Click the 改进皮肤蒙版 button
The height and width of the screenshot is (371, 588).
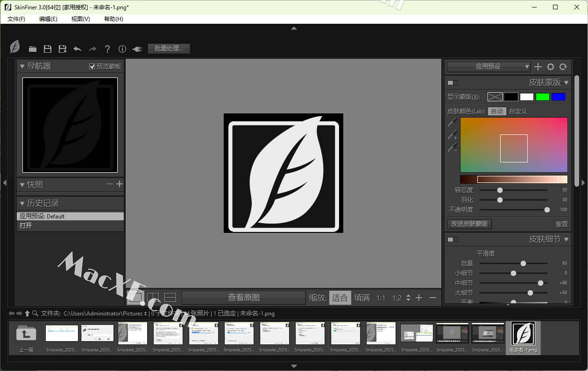coord(469,224)
